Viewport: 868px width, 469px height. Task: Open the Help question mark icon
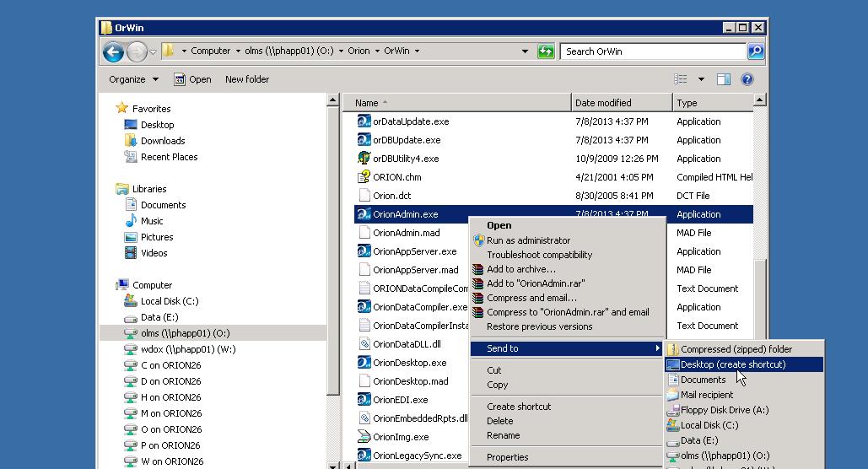coord(747,79)
